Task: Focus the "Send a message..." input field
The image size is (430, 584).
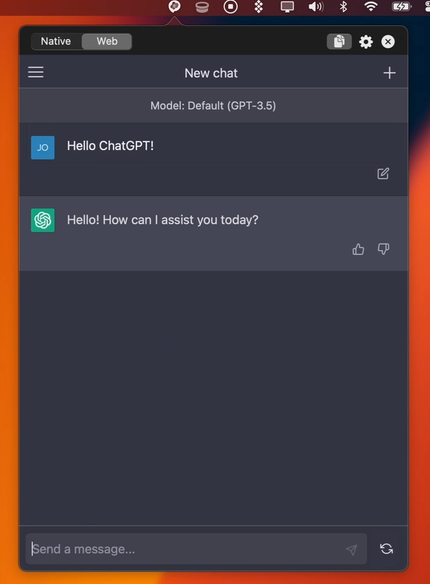Action: [x=188, y=549]
